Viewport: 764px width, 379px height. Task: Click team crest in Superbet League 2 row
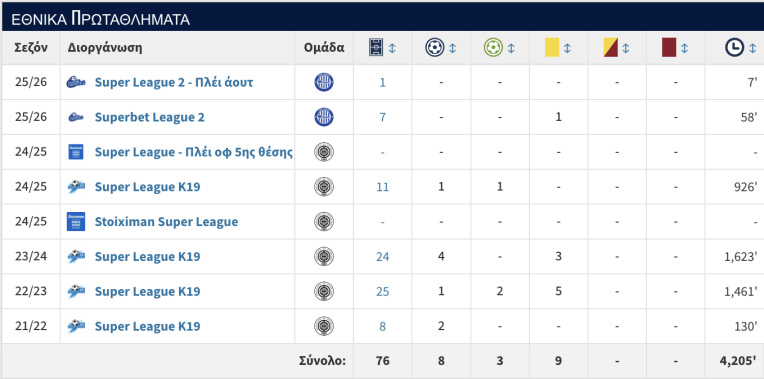324,117
